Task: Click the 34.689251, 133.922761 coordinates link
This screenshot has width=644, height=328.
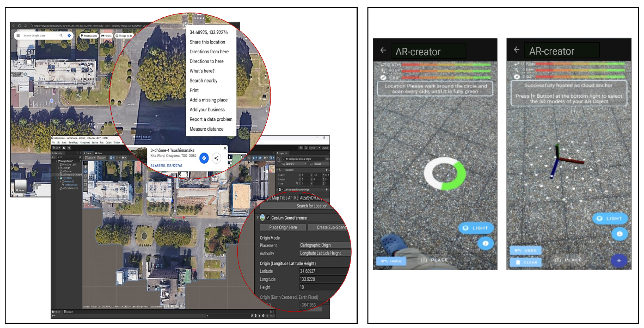Action: click(x=166, y=165)
